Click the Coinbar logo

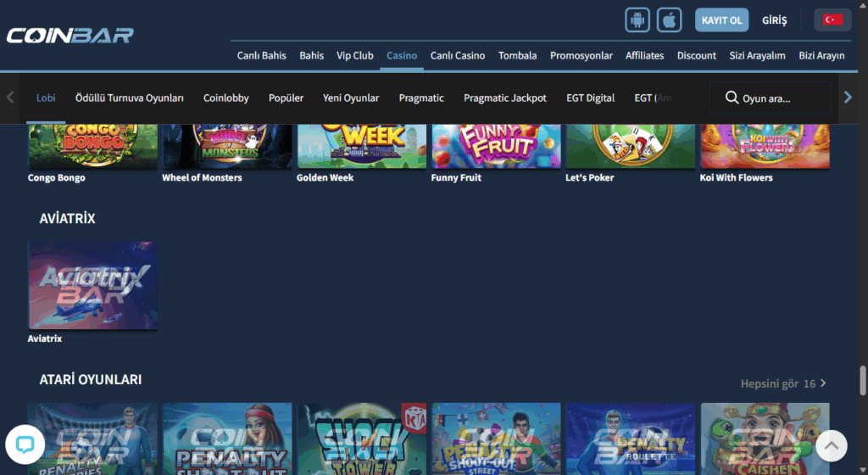(x=70, y=36)
